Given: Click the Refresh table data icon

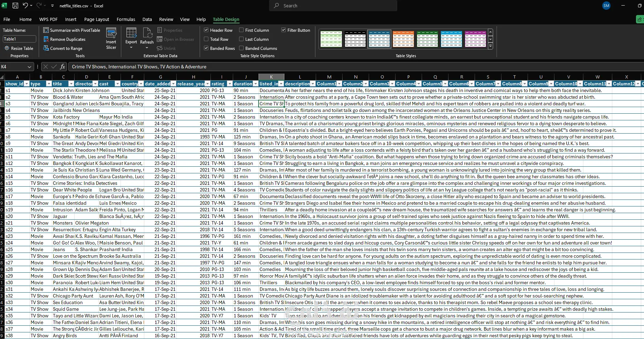Looking at the screenshot, I should [147, 38].
